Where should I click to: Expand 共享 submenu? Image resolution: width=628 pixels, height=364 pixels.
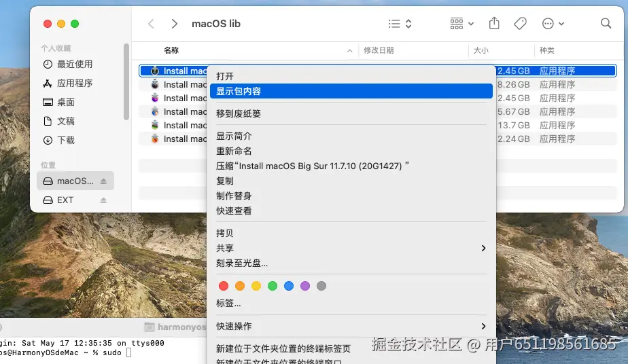(351, 248)
